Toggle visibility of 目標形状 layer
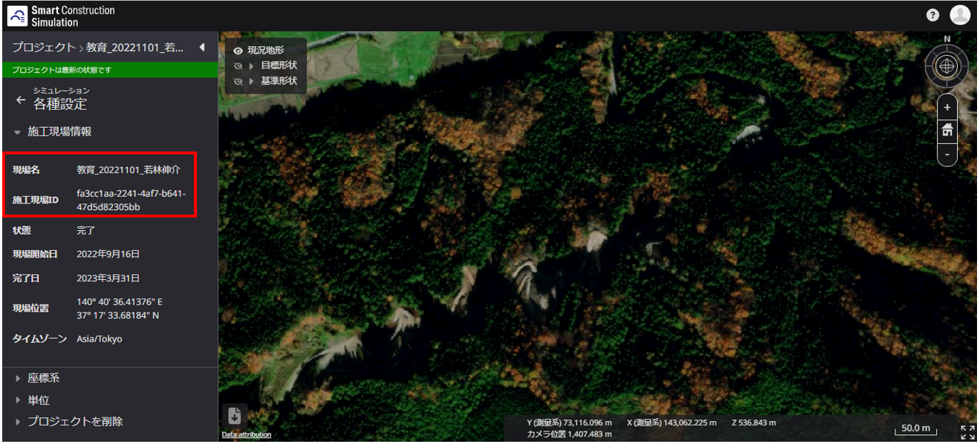This screenshot has width=980, height=444. click(x=238, y=66)
